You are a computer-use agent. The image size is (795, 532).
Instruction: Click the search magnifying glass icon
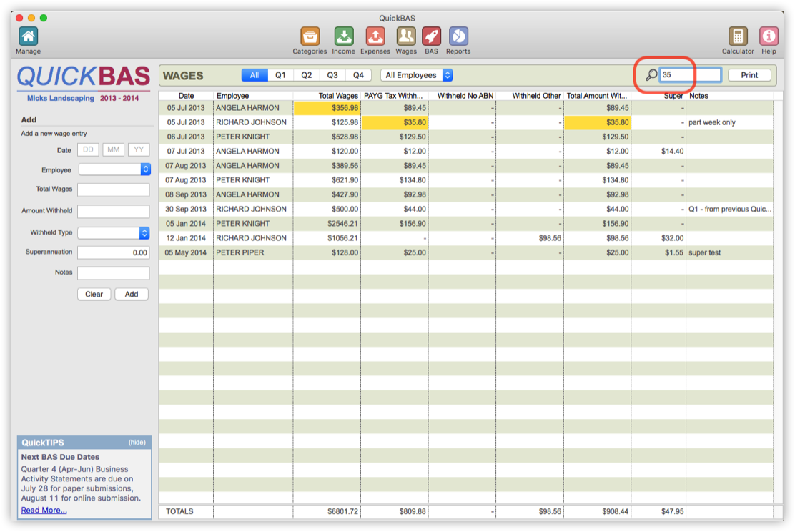[651, 74]
